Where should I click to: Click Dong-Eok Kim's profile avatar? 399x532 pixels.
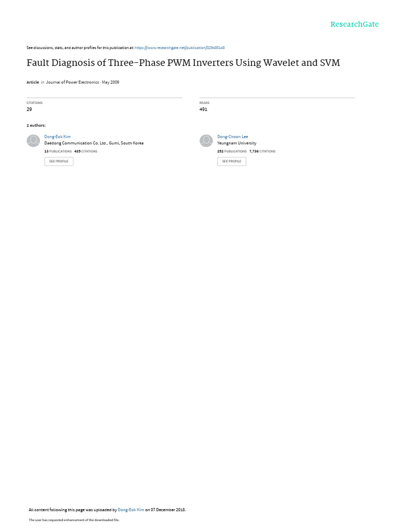tap(33, 140)
